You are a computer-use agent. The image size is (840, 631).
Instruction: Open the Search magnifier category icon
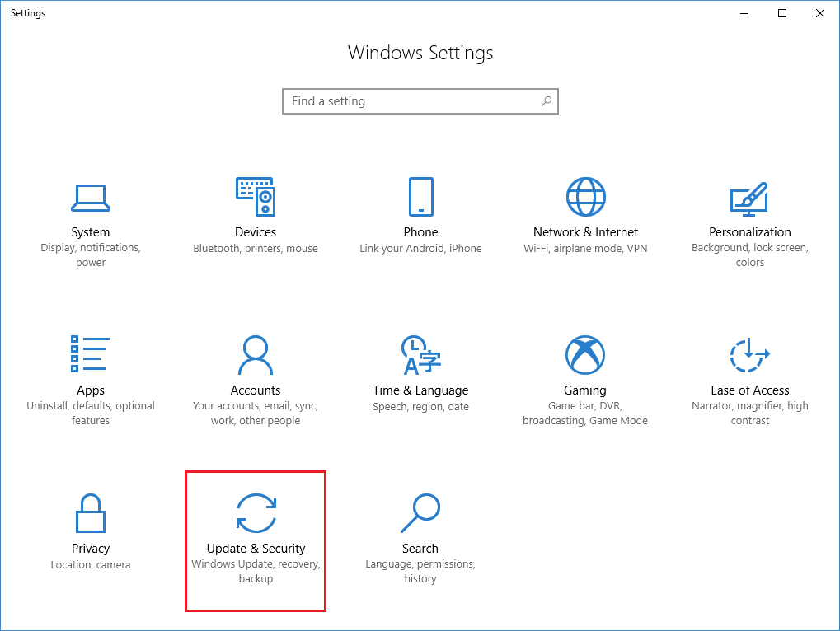point(420,513)
